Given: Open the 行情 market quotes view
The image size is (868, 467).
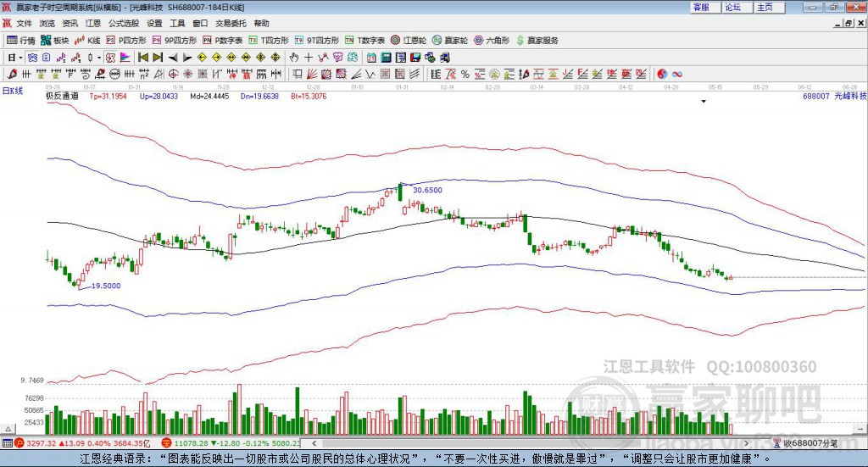Looking at the screenshot, I should (x=21, y=40).
